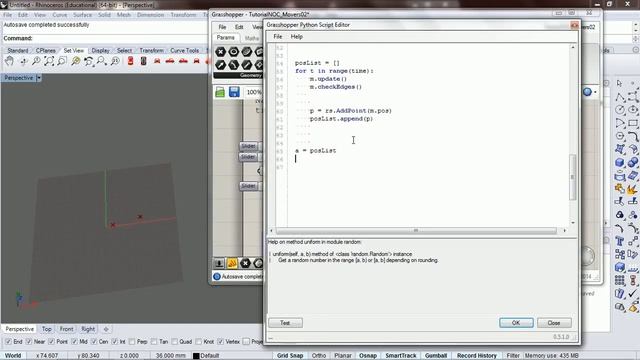Click the blue Box solid tool
The image size is (640, 360).
coord(620,162)
